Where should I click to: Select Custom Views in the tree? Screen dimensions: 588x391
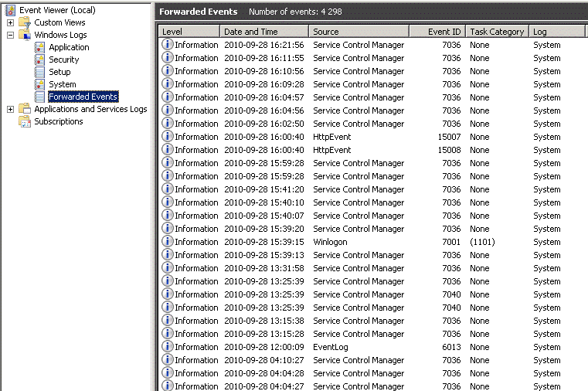59,22
